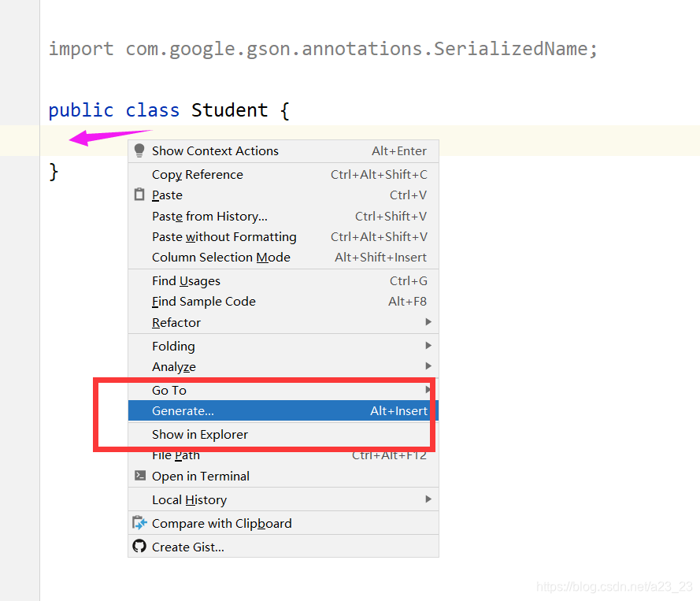Open the Refactor submenu label
700x601 pixels.
tap(176, 322)
